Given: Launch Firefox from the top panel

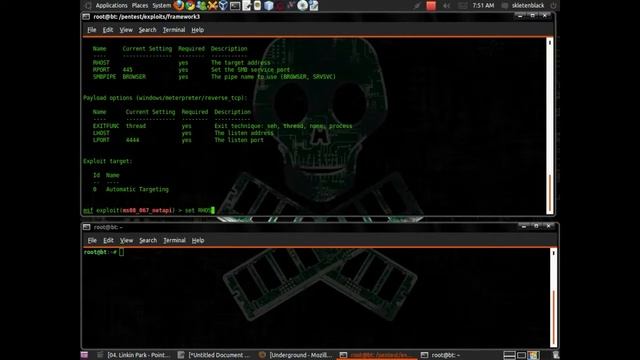Looking at the screenshot, I should tap(178, 5).
